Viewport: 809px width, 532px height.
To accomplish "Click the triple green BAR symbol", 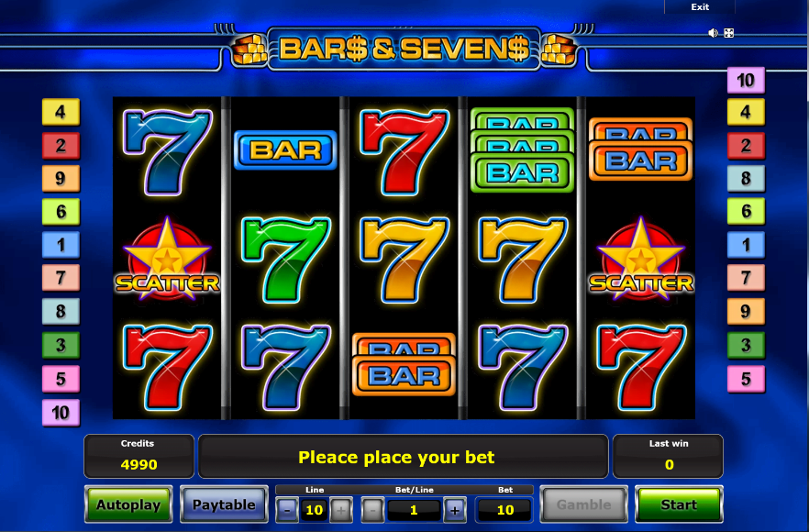I will tap(522, 150).
